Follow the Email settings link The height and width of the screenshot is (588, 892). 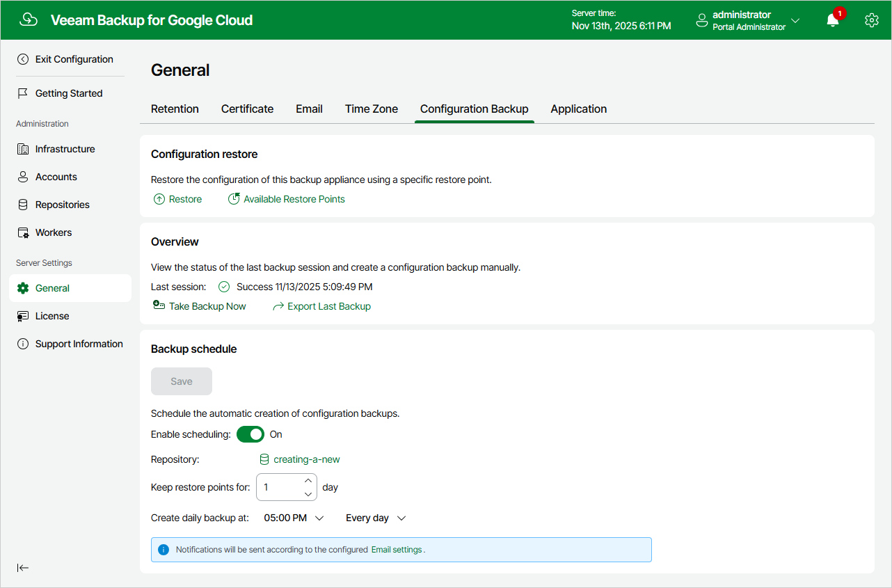point(397,550)
